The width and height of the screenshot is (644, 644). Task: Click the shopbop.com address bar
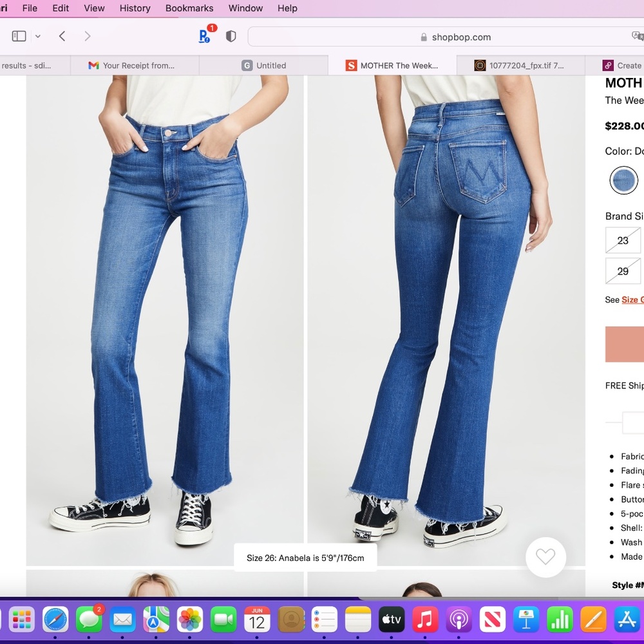tap(444, 37)
